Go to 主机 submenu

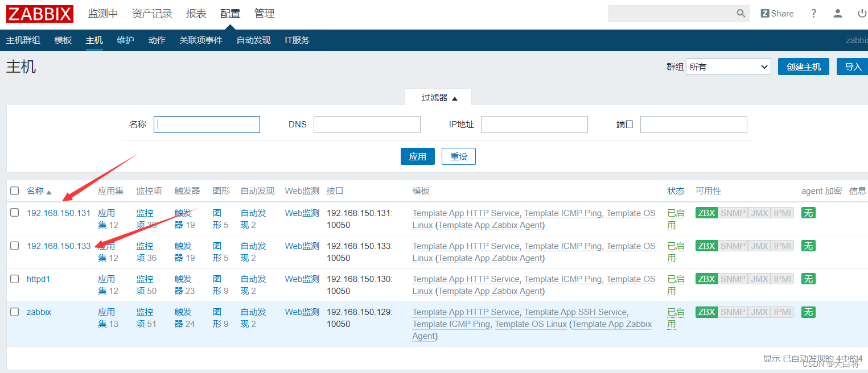tap(94, 40)
